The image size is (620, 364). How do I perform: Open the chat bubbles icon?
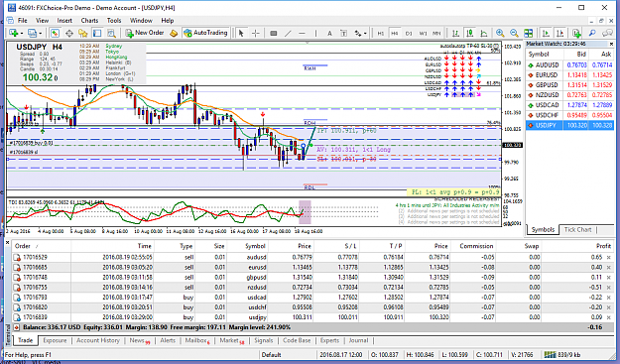607,33
